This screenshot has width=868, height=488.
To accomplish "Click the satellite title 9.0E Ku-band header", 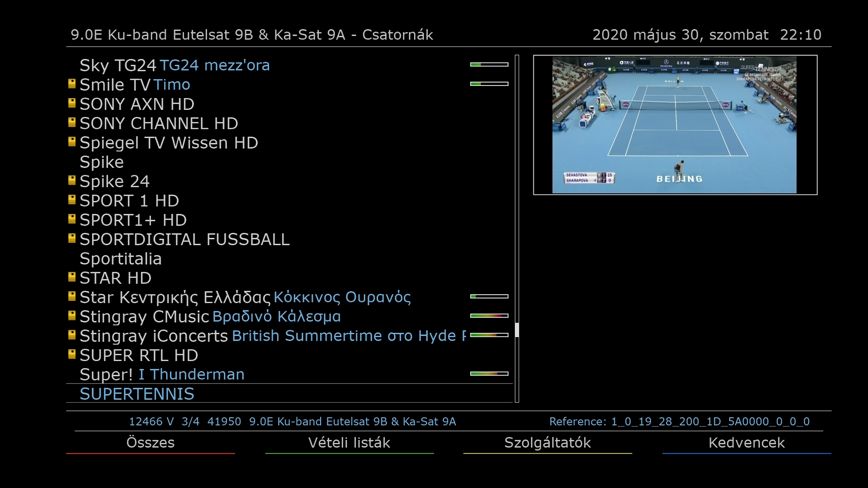I will pyautogui.click(x=252, y=35).
